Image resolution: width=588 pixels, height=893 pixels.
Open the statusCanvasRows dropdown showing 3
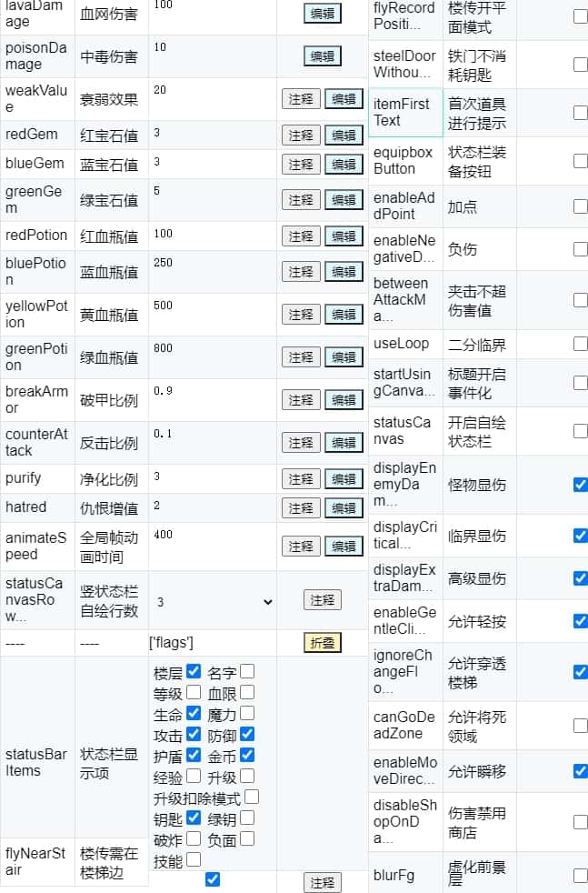[x=213, y=601]
